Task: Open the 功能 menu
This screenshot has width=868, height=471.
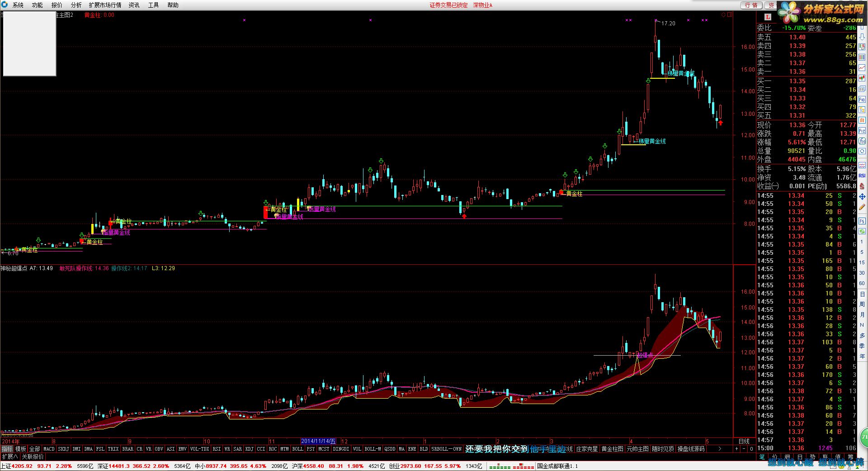Action: (x=38, y=5)
